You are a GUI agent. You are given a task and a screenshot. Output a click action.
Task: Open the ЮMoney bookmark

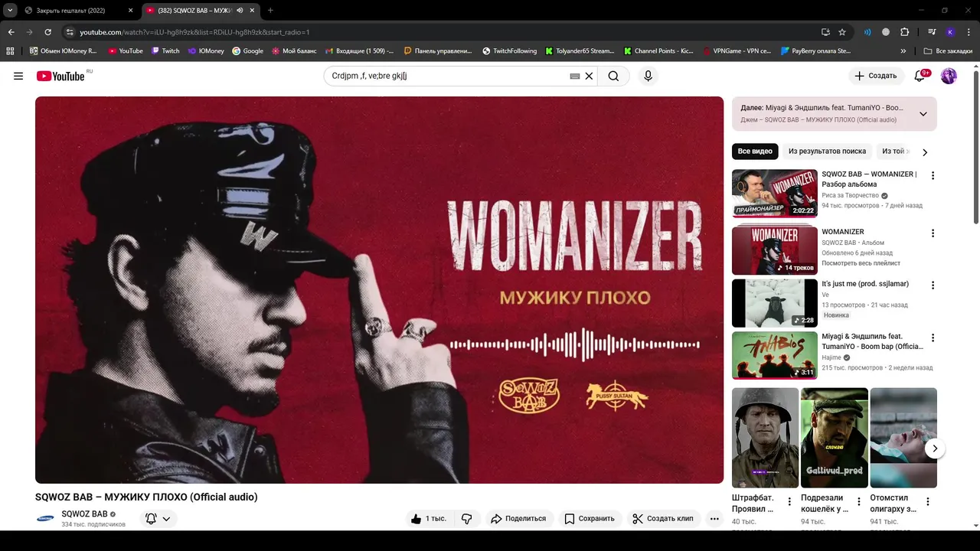click(x=206, y=51)
